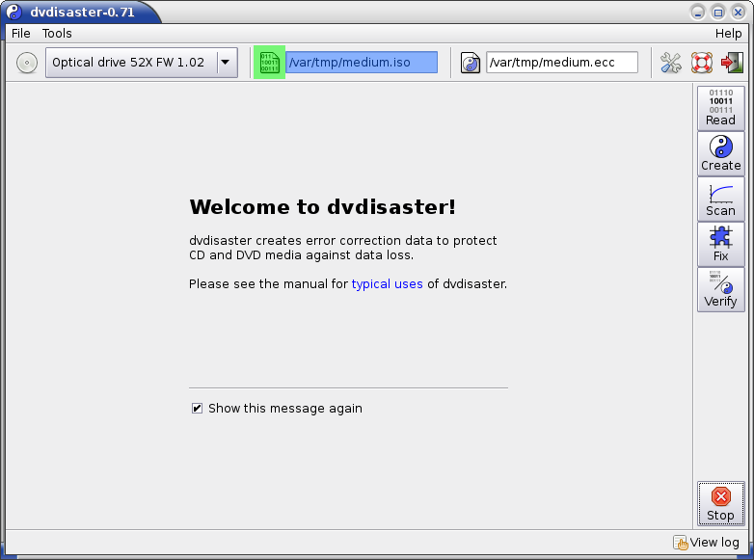This screenshot has width=754, height=560.
Task: Follow the typical uses link
Action: [387, 284]
